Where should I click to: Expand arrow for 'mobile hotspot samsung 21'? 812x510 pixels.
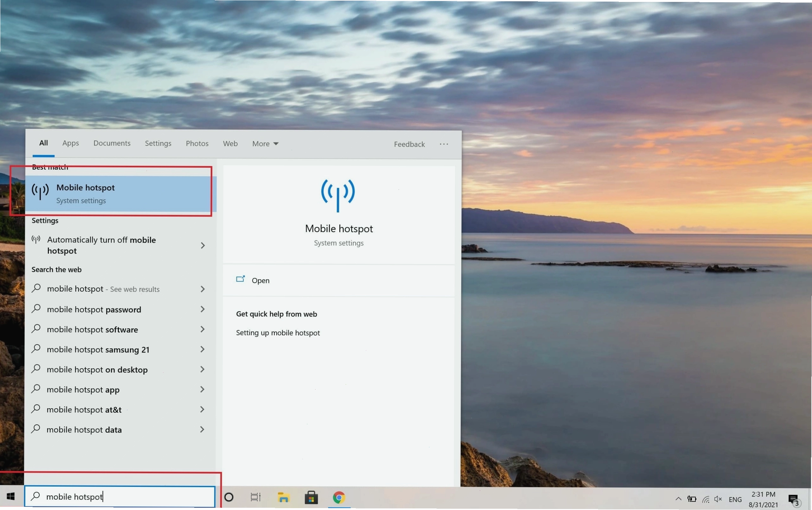(202, 349)
